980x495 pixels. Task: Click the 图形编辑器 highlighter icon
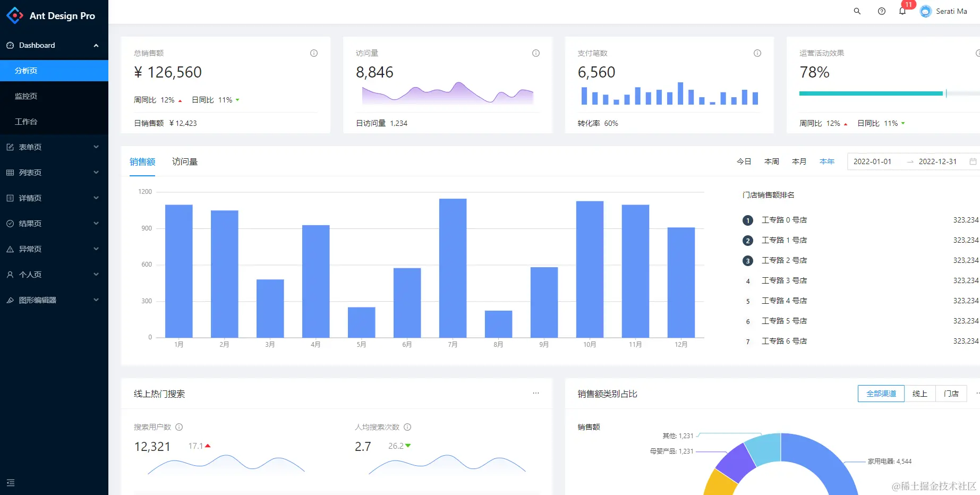(x=10, y=300)
